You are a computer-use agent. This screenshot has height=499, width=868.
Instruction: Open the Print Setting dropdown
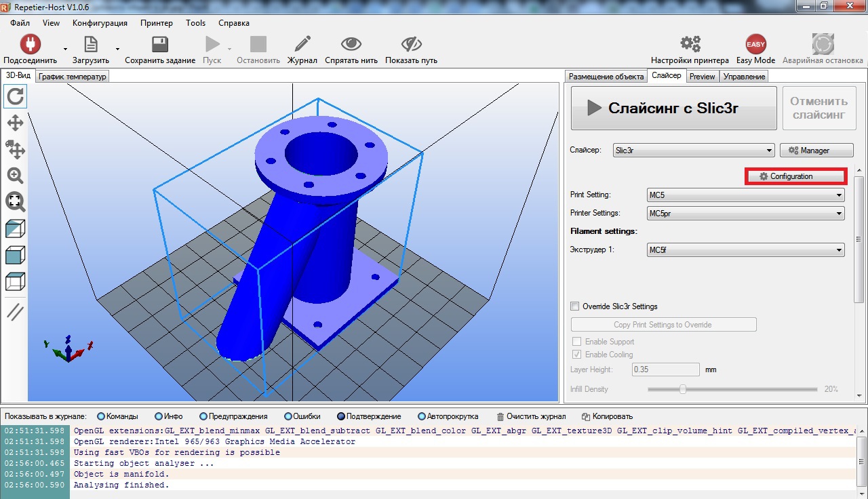click(x=746, y=195)
